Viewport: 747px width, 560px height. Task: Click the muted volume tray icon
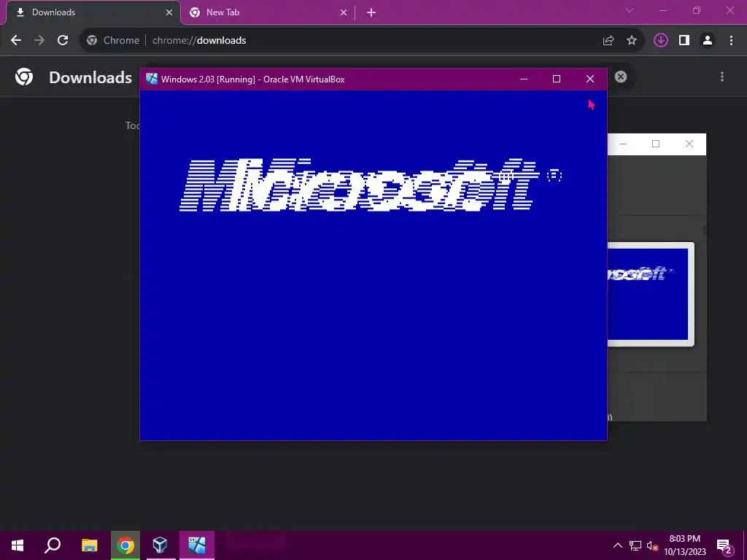click(652, 545)
